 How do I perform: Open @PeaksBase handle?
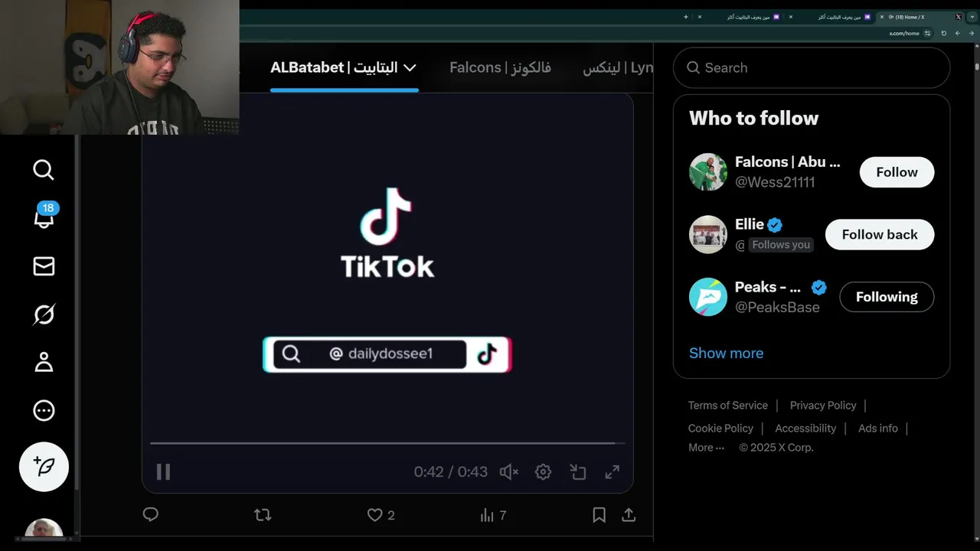click(x=777, y=307)
